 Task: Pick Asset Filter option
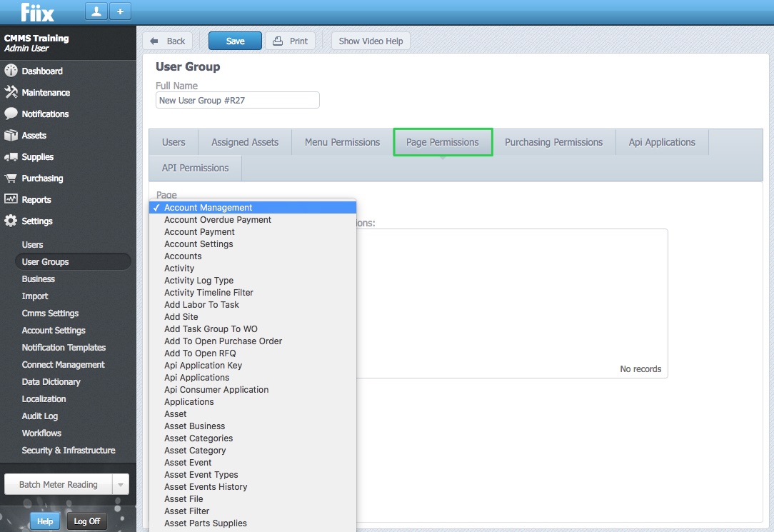pos(253,511)
